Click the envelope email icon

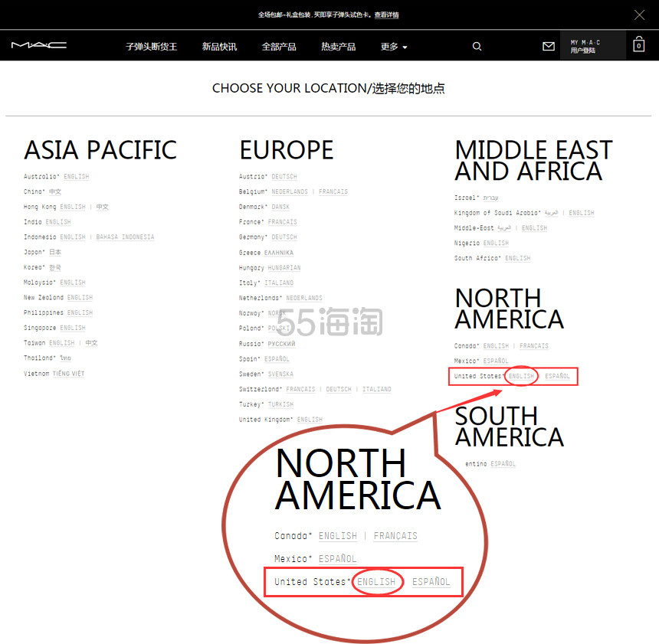click(548, 46)
